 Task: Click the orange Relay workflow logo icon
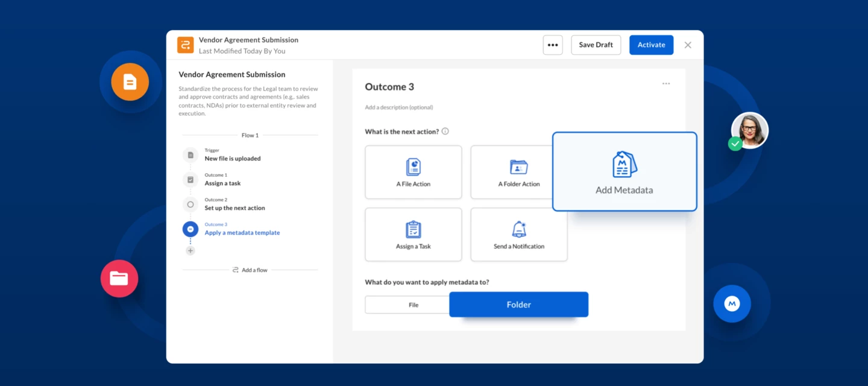click(x=185, y=45)
